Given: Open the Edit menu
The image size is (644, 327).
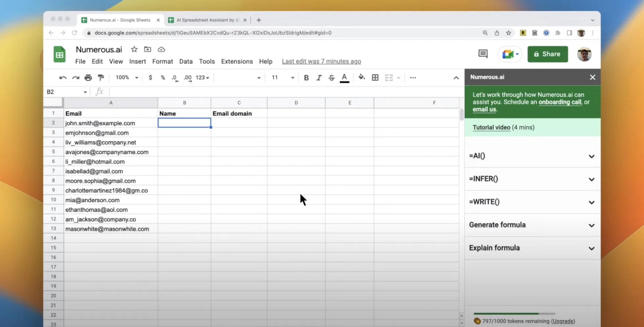Looking at the screenshot, I should (x=97, y=62).
